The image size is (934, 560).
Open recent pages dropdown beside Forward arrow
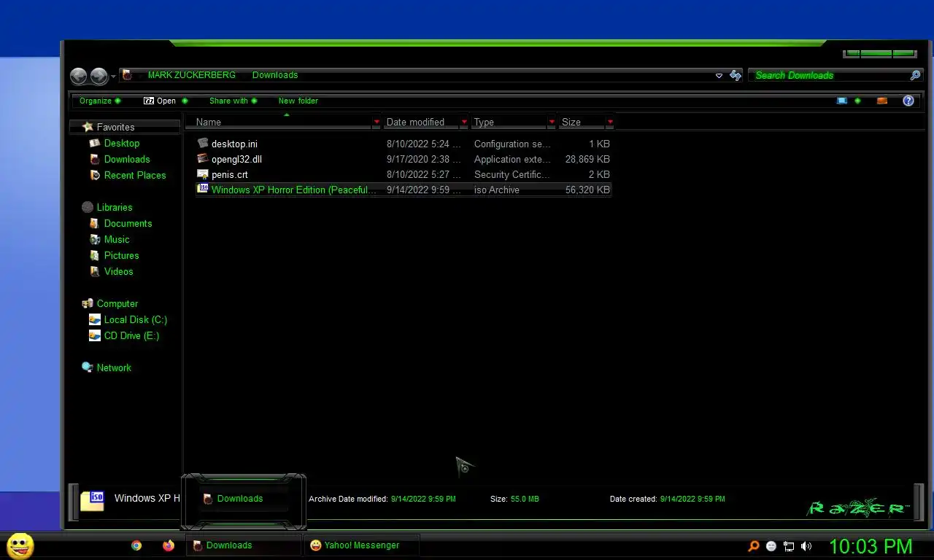113,77
